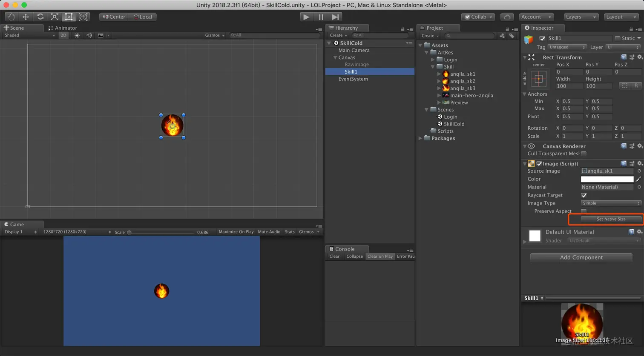Open the Layer dropdown set to UI
Viewport: 644px width, 356px height.
pos(623,47)
